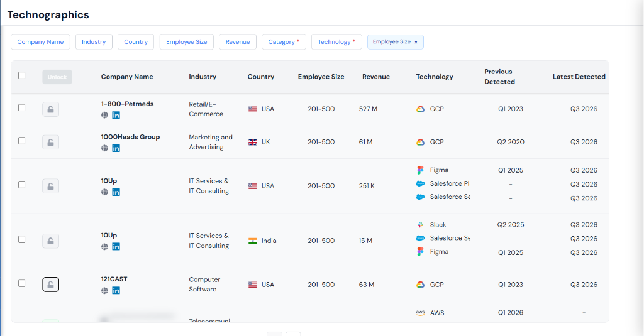Click lock icon for 121CAST row
This screenshot has width=644, height=336.
click(x=50, y=285)
